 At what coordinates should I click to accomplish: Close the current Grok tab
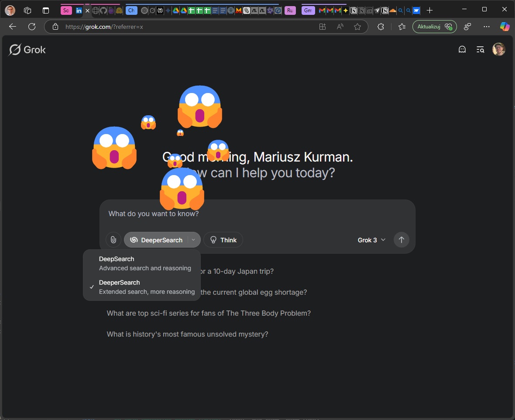tap(87, 10)
